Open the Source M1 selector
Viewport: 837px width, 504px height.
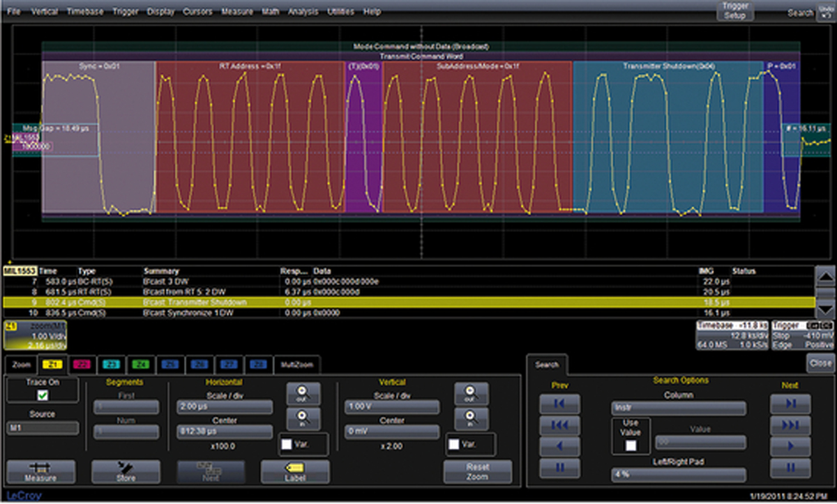43,428
